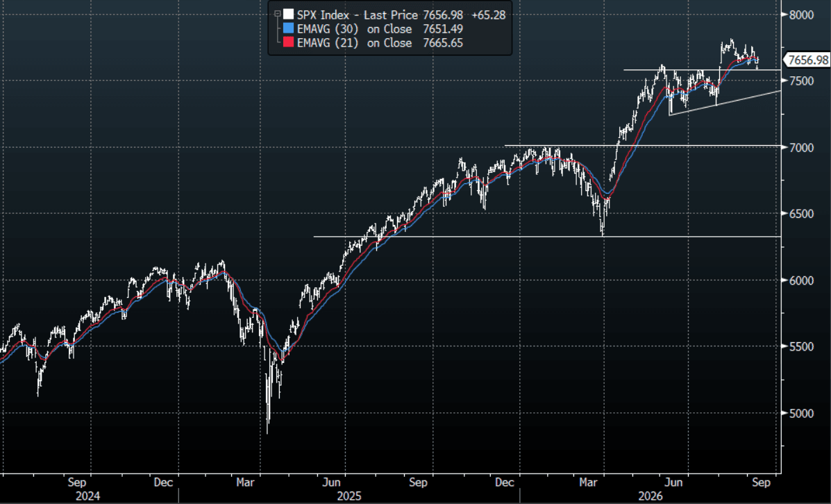Click the 6000 price axis label
This screenshot has height=504, width=831.
coord(800,280)
